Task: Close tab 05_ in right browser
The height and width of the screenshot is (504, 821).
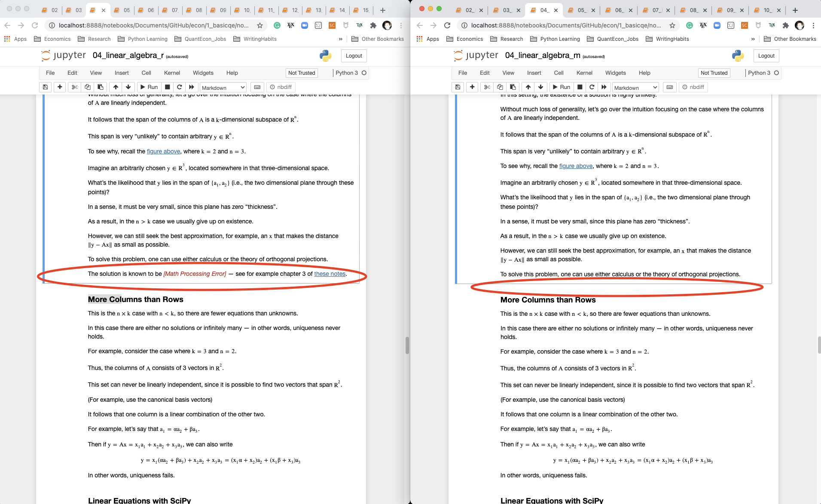Action: tap(594, 10)
